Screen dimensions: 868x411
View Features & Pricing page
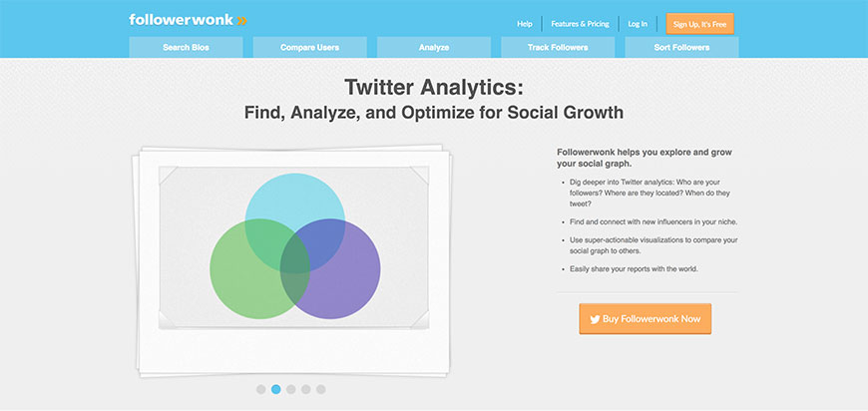coord(581,23)
